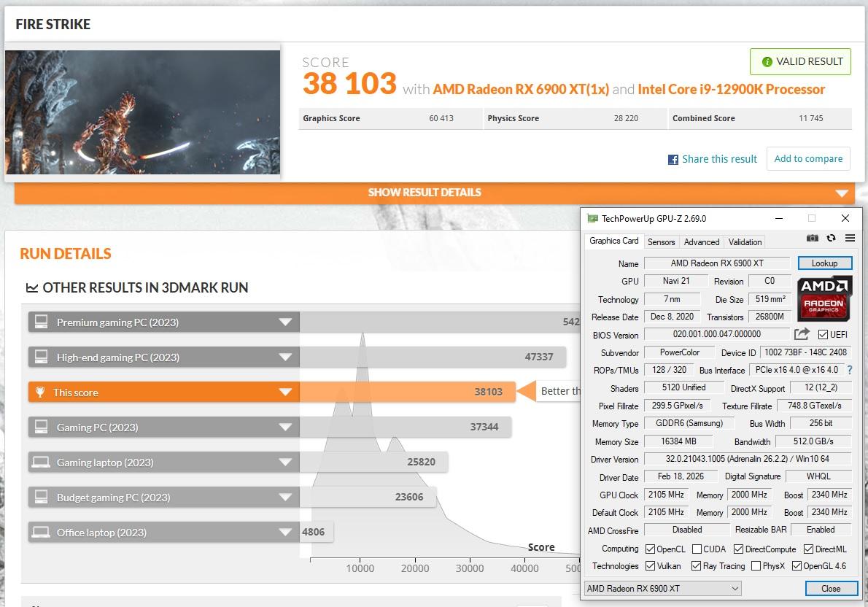
Task: Open the Validation tab
Action: coord(745,241)
